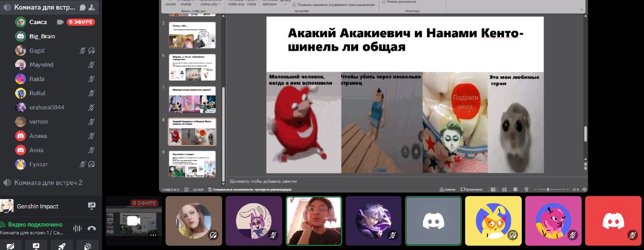Open options on the stream preview tile
Viewport: 644px width, 250px height.
153,234
